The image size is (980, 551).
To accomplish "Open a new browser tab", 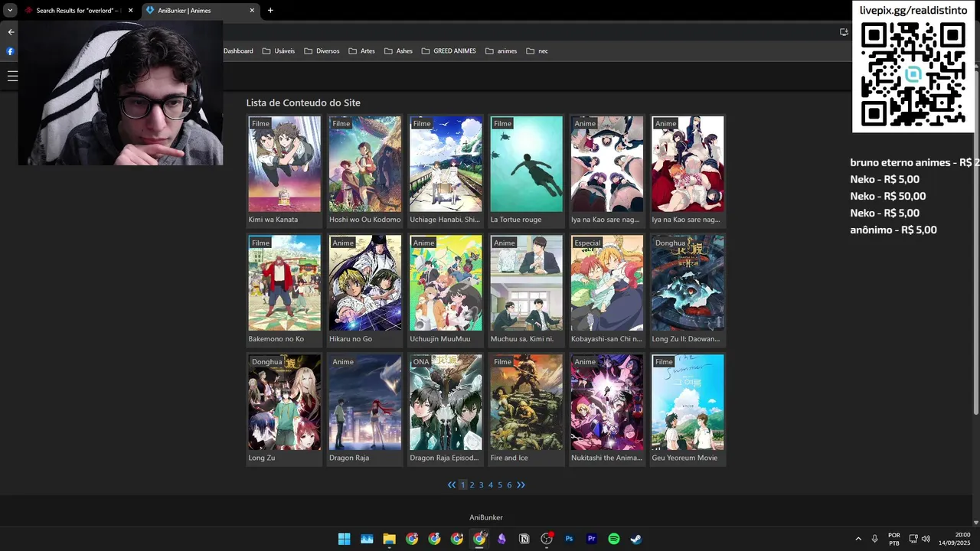I will (270, 10).
